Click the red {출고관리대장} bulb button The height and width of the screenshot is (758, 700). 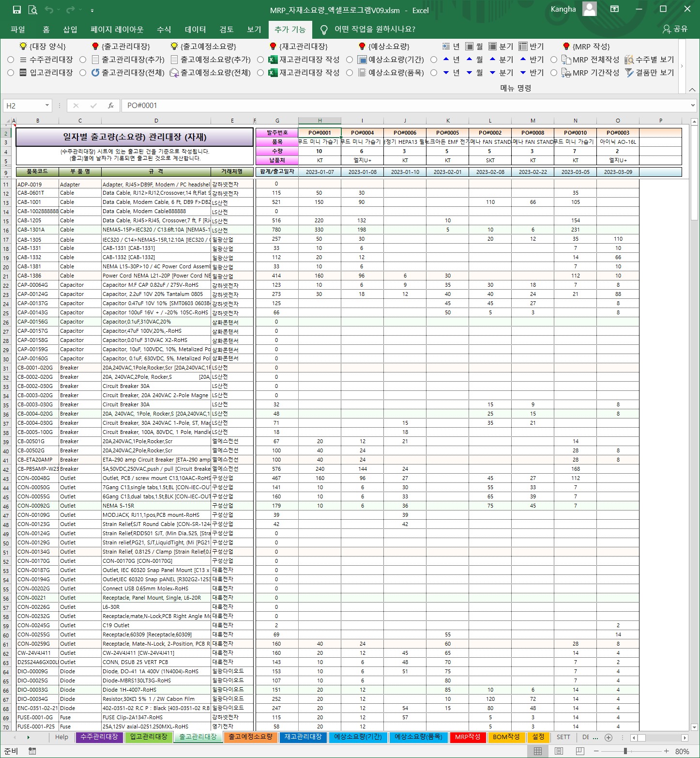[121, 46]
